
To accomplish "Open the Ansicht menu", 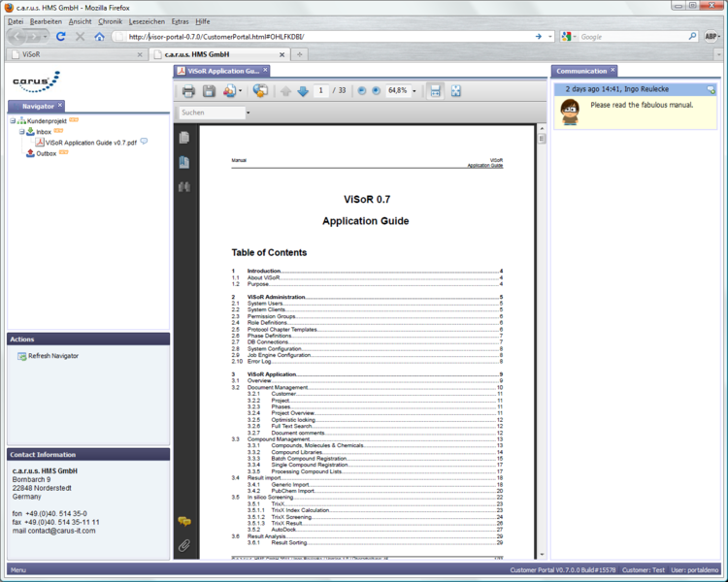I will (80, 21).
